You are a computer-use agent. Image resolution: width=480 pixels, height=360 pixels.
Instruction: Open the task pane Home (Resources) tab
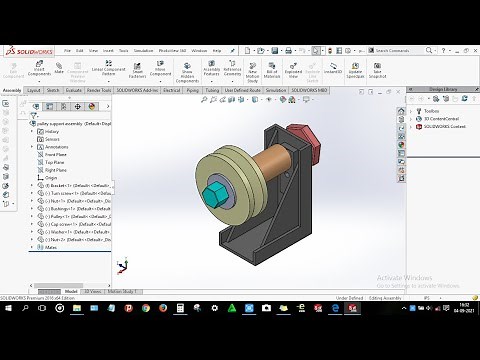coord(401,111)
